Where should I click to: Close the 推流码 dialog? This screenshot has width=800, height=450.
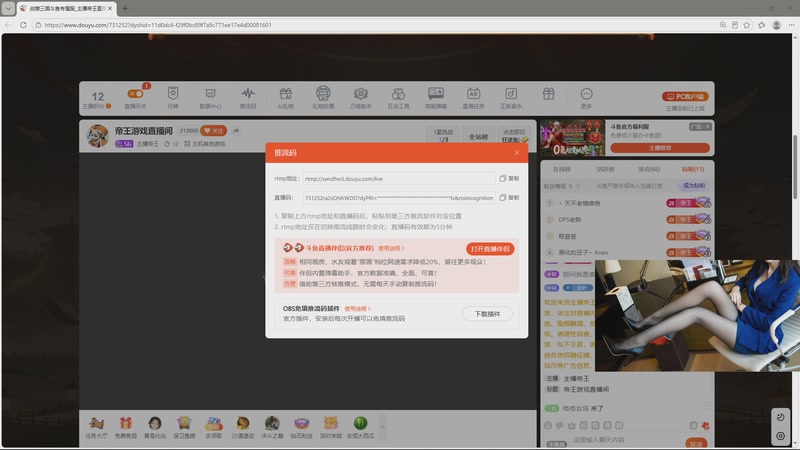click(516, 153)
